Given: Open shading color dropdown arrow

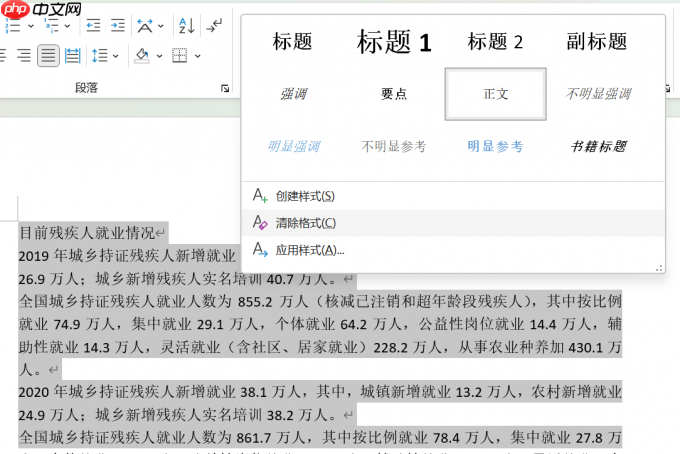Looking at the screenshot, I should 159,56.
